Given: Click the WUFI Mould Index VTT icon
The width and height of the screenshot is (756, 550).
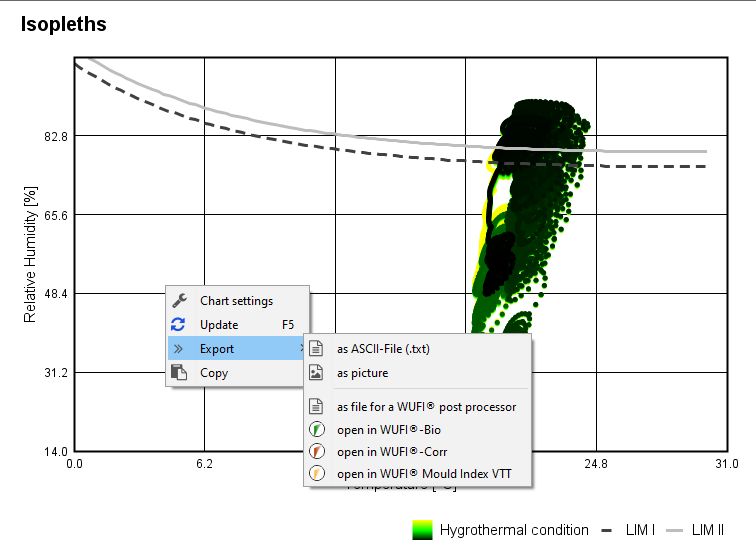Looking at the screenshot, I should click(316, 474).
